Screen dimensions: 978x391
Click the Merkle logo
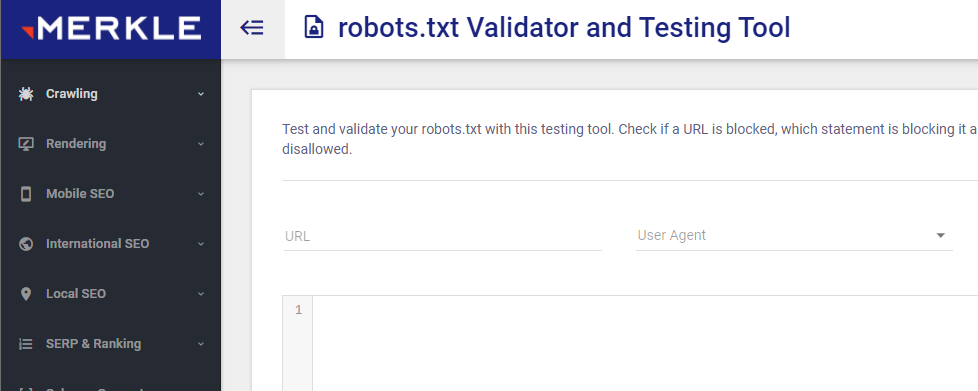tap(111, 29)
